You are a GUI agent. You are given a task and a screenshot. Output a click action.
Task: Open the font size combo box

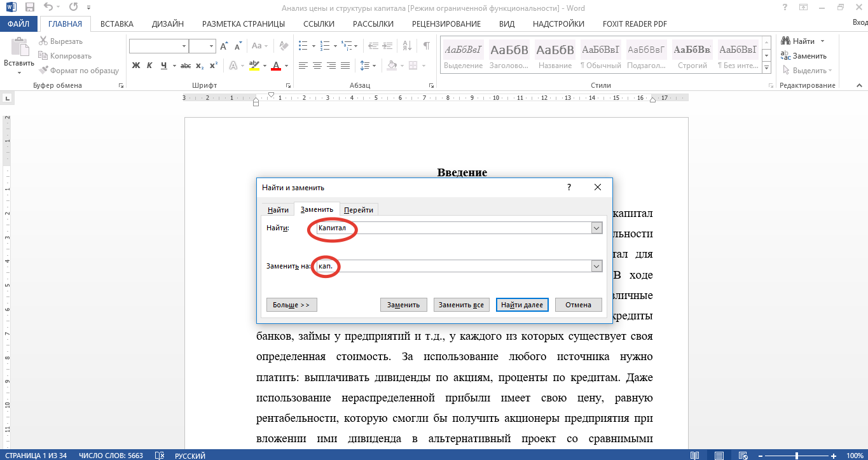[x=203, y=46]
